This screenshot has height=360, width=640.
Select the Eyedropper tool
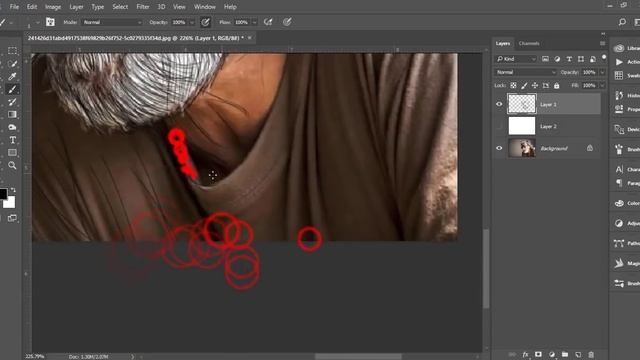coord(12,76)
